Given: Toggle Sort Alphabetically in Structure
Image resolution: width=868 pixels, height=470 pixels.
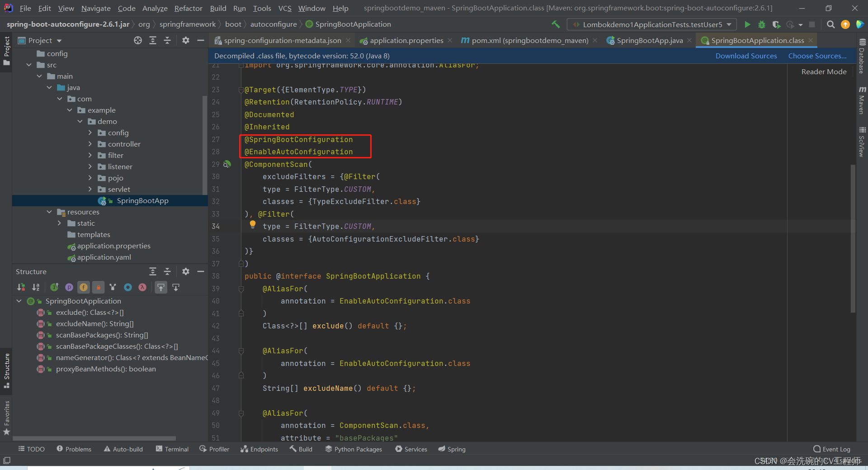Looking at the screenshot, I should [x=36, y=287].
